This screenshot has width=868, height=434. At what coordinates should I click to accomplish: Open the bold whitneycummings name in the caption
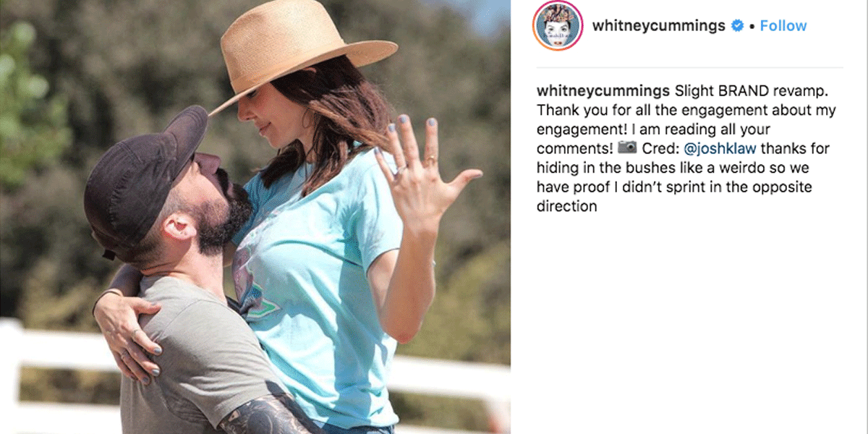(603, 92)
